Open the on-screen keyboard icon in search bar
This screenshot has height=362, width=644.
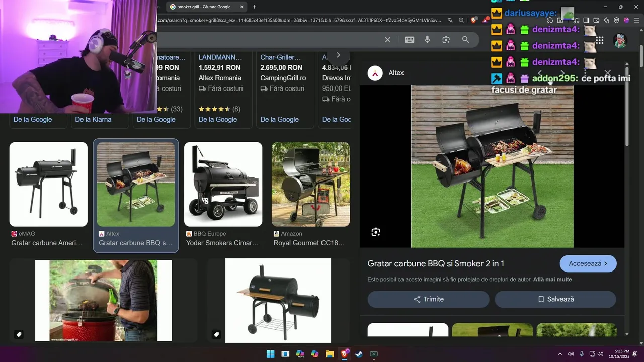pos(410,40)
